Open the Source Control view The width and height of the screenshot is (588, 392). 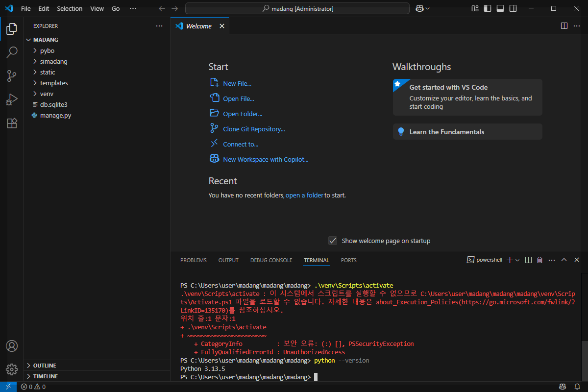point(12,76)
